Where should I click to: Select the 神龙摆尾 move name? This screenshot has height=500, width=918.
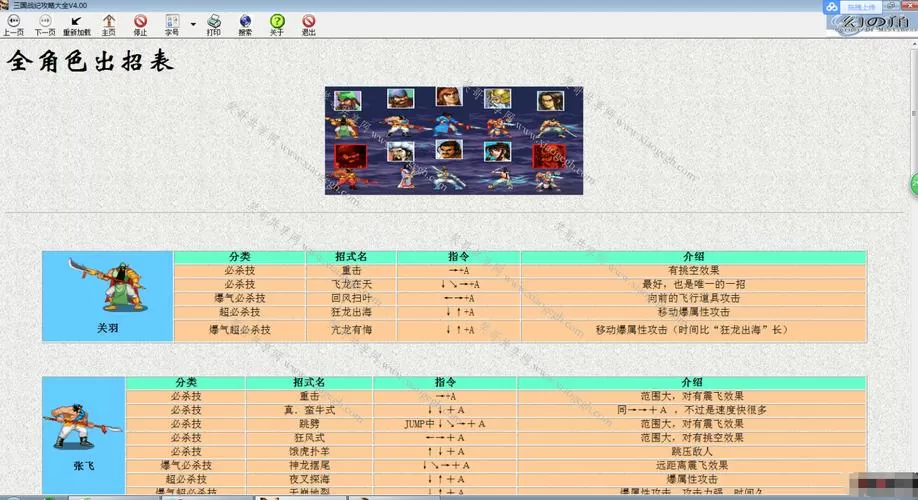pos(309,465)
